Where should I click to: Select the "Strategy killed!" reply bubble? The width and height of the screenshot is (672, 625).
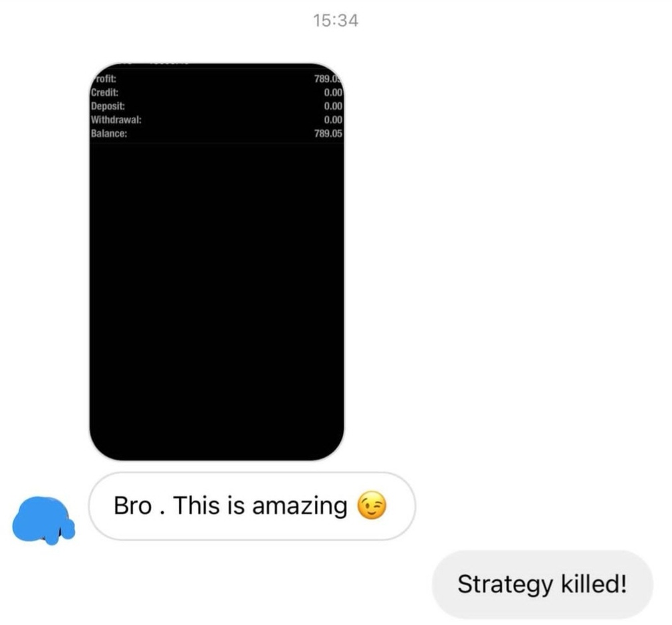pos(542,584)
